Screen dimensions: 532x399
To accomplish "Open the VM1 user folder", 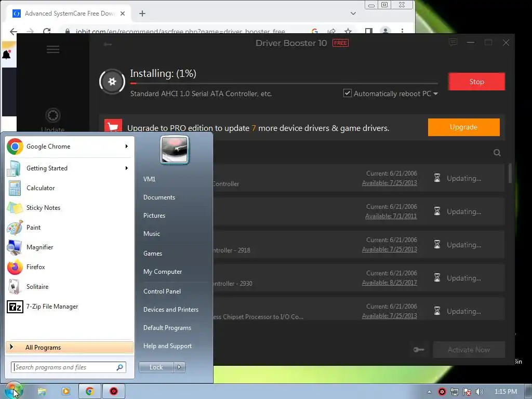I will coord(149,179).
